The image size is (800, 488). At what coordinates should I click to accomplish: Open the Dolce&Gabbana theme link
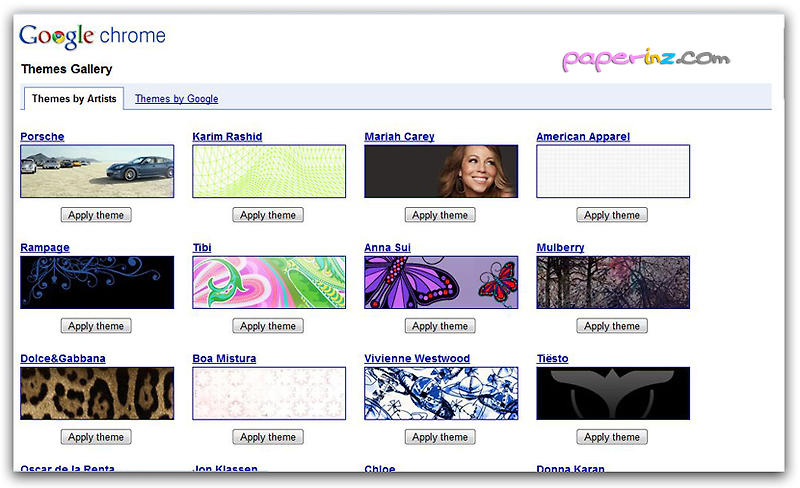pyautogui.click(x=63, y=358)
